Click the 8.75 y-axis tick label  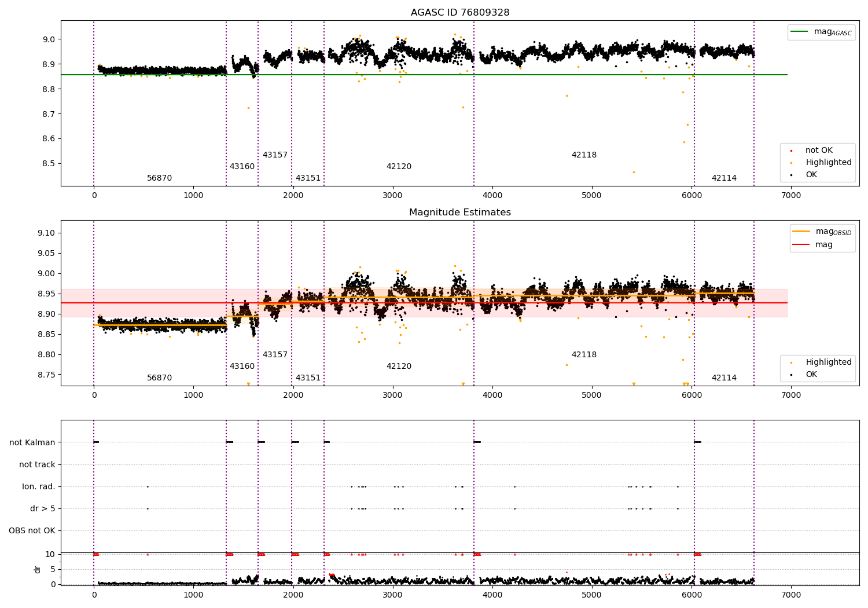(x=47, y=375)
